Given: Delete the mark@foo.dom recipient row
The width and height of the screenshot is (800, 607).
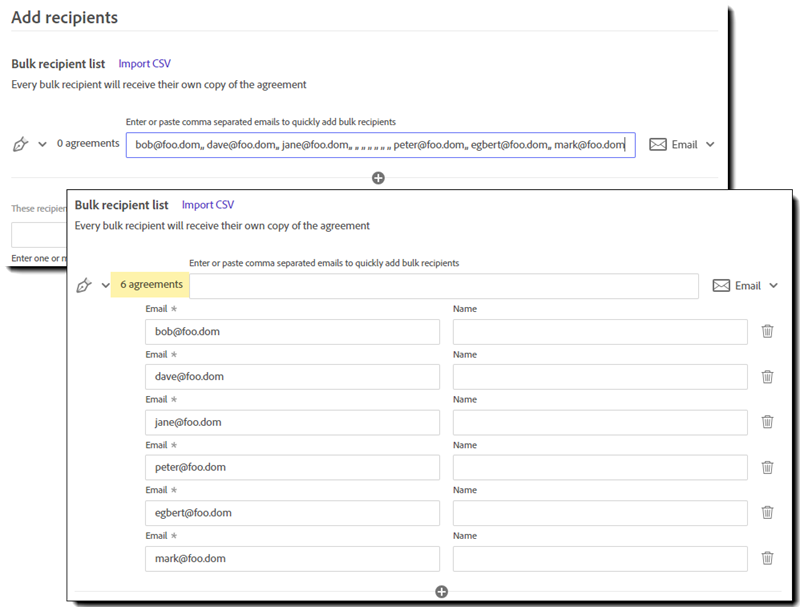Looking at the screenshot, I should (x=767, y=558).
